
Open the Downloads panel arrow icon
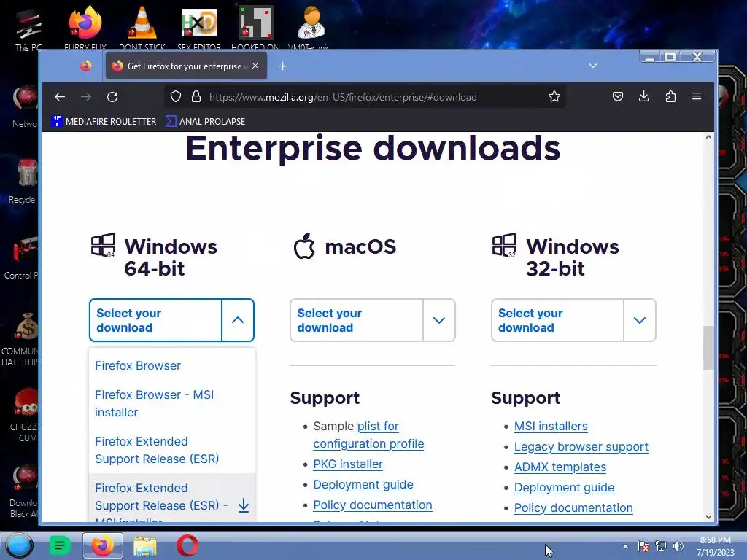coord(643,97)
